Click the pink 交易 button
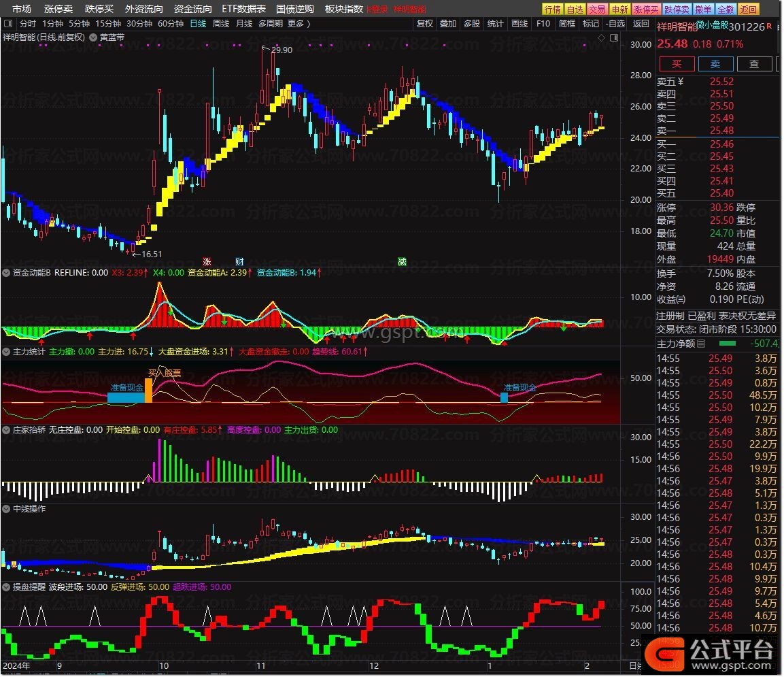 597,9
